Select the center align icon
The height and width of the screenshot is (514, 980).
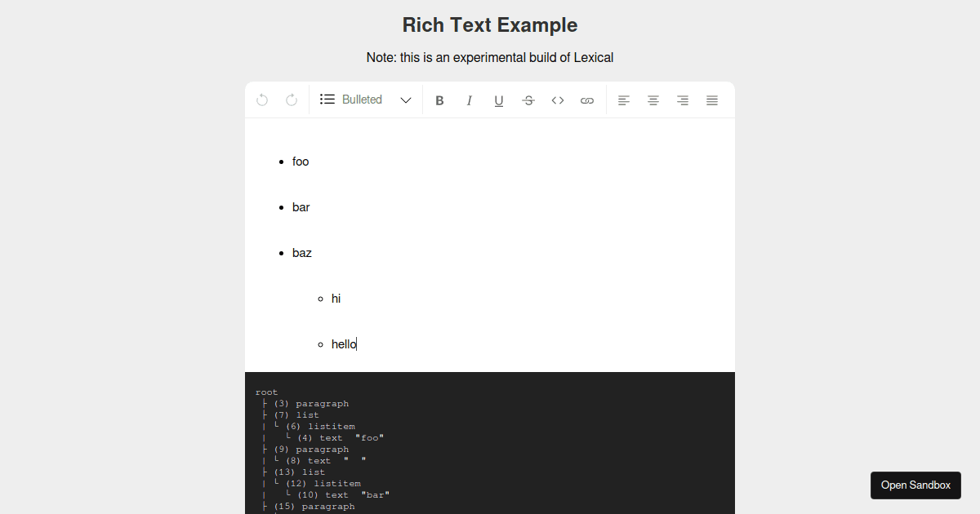click(653, 100)
